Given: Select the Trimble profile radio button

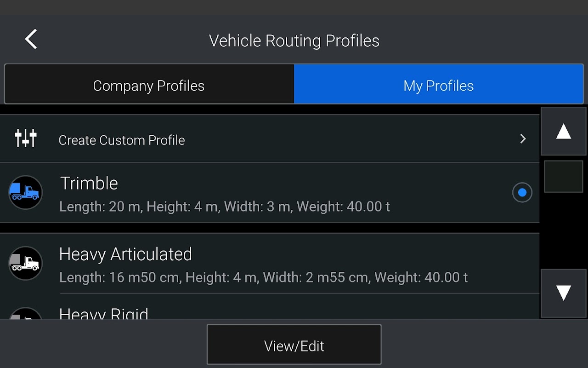Looking at the screenshot, I should click(522, 193).
